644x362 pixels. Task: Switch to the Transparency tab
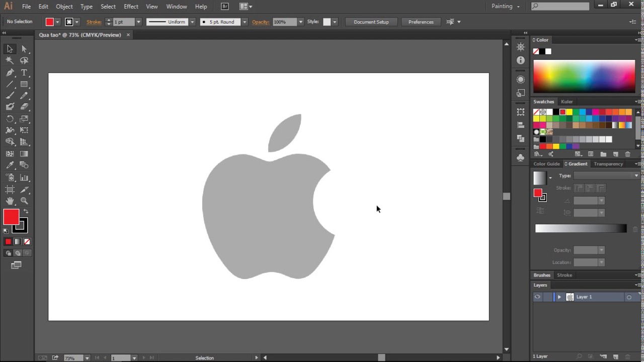[608, 164]
